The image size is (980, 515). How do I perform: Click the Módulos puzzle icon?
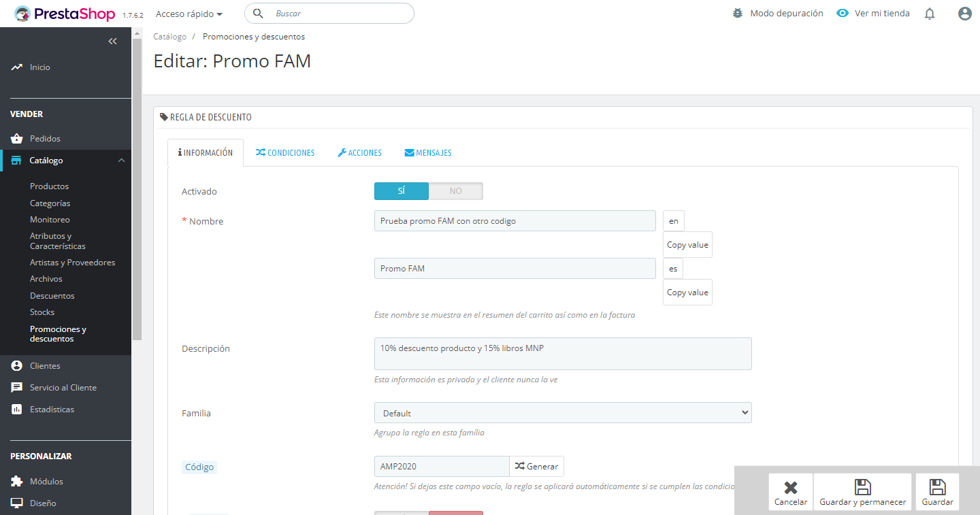tap(17, 482)
